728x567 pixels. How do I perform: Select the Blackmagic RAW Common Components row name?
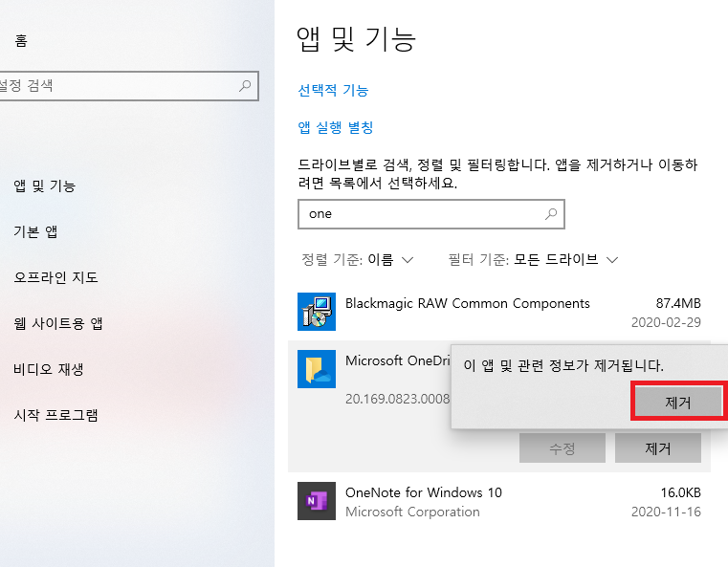pyautogui.click(x=468, y=303)
